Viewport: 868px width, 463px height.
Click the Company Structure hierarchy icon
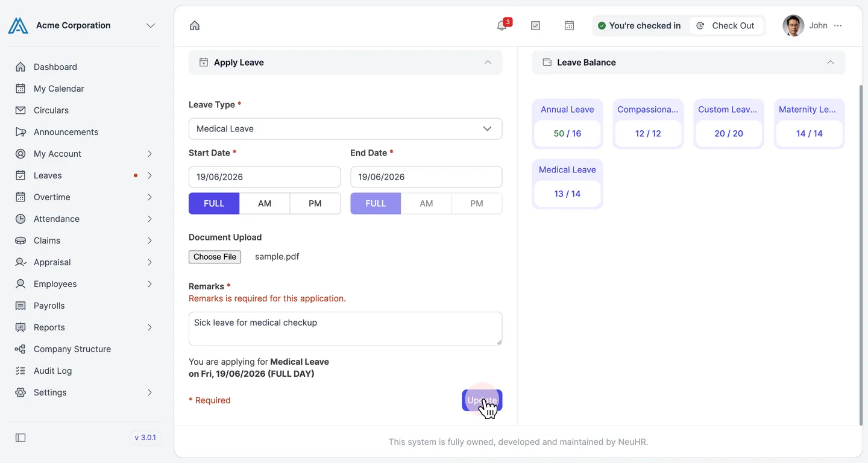(20, 349)
